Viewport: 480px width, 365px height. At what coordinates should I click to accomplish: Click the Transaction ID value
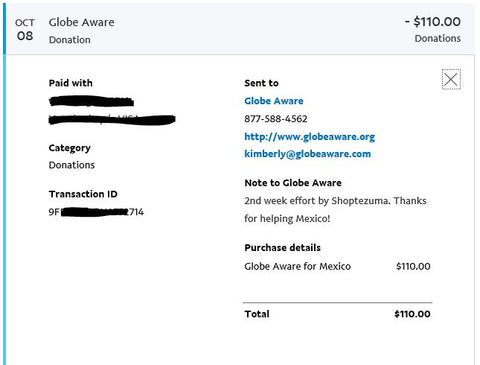coord(96,212)
